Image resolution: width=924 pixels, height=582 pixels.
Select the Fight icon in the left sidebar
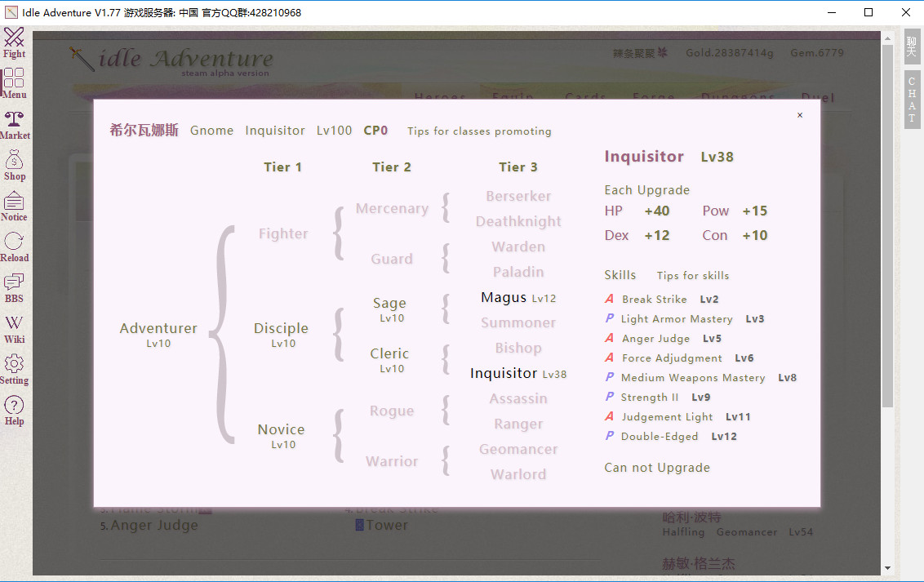coord(14,43)
